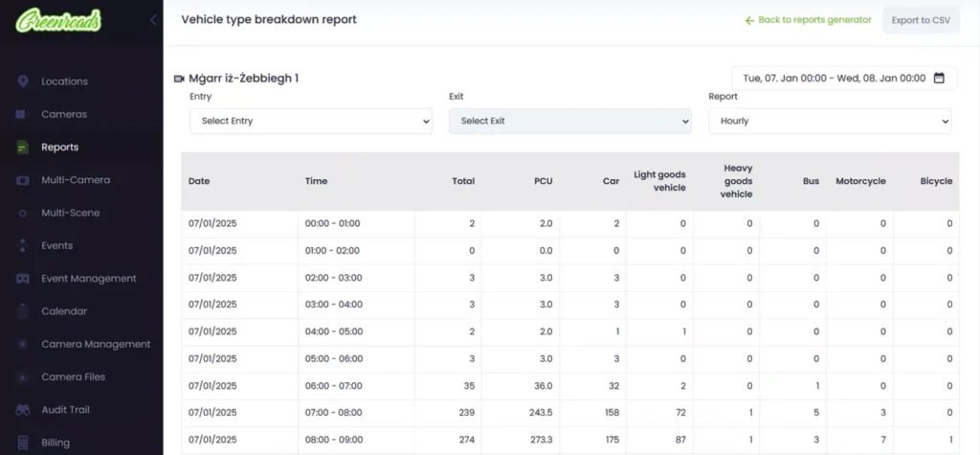Click the Export to CSV button
The image size is (980, 455).
coord(920,20)
